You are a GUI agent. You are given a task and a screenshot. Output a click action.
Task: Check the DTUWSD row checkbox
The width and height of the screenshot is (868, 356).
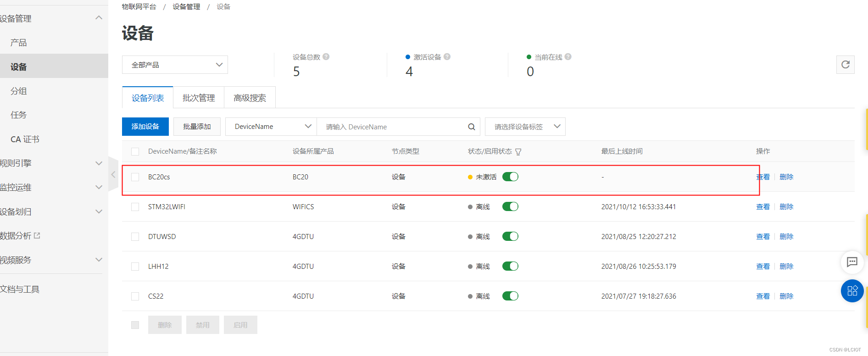pyautogui.click(x=135, y=237)
